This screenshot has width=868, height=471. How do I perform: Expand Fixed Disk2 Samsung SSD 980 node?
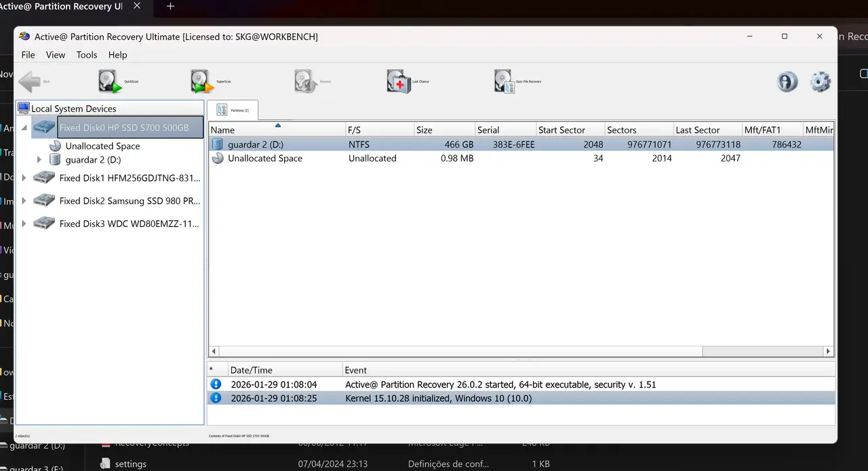point(24,201)
